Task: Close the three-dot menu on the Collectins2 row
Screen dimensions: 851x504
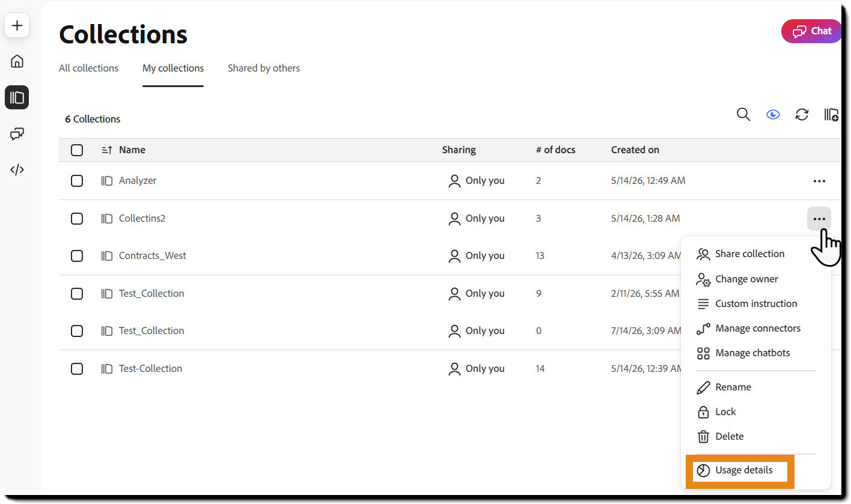Action: (x=819, y=219)
